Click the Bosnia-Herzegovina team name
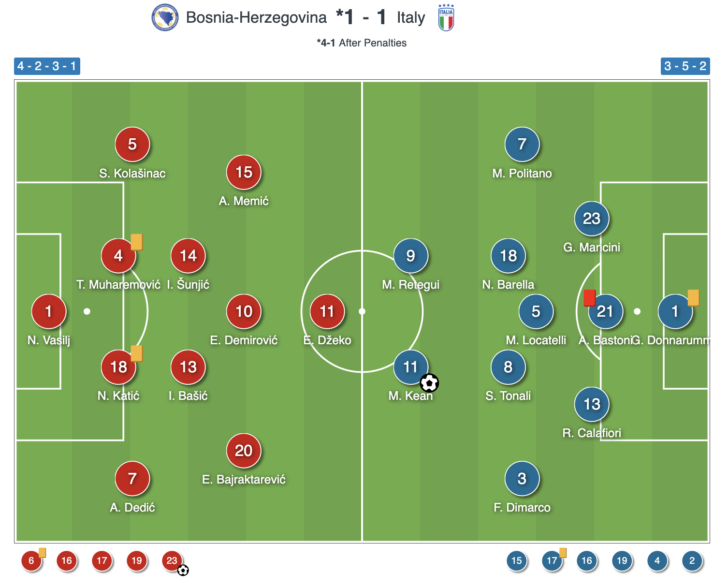This screenshot has height=587, width=728. pos(256,18)
